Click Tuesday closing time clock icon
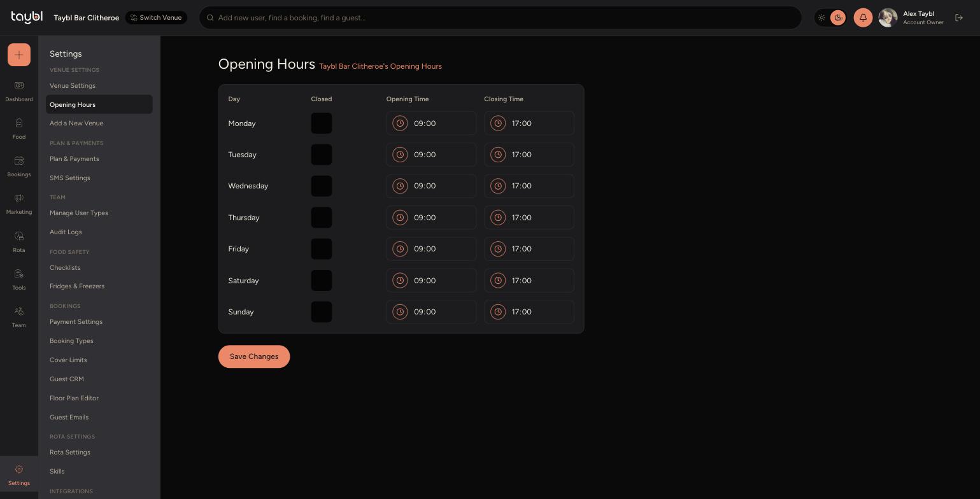Viewport: 980px width, 499px height. pyautogui.click(x=498, y=155)
